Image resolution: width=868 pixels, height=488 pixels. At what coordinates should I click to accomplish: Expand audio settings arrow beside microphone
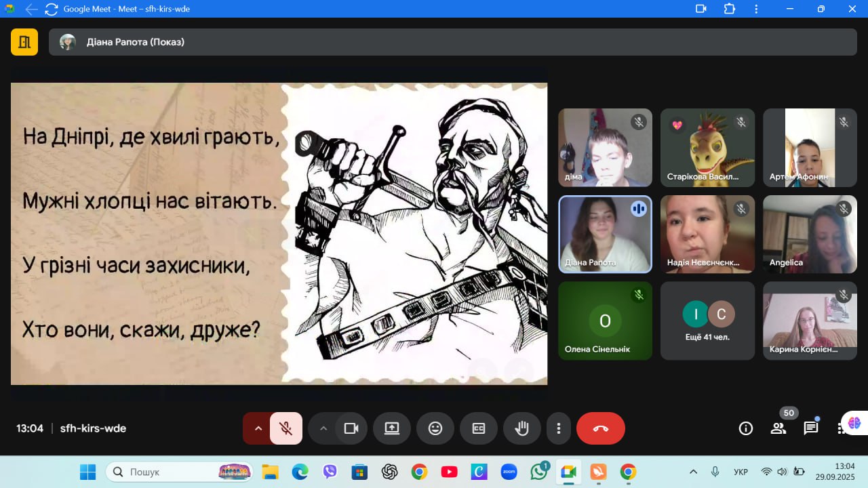258,428
